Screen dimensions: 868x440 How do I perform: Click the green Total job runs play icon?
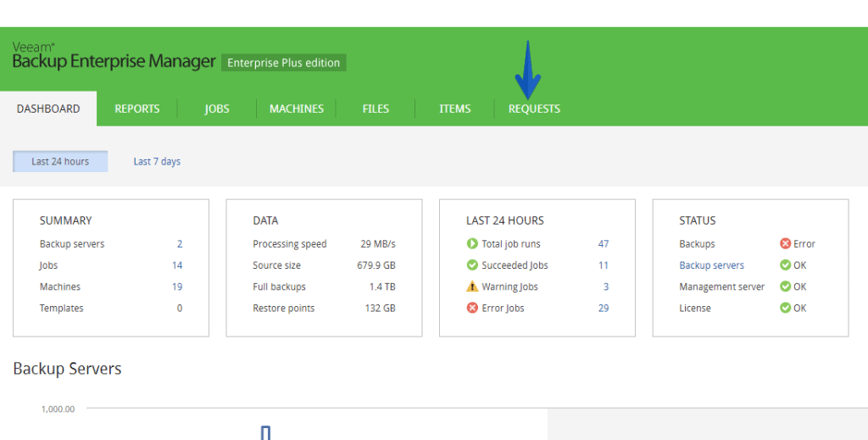pos(472,243)
